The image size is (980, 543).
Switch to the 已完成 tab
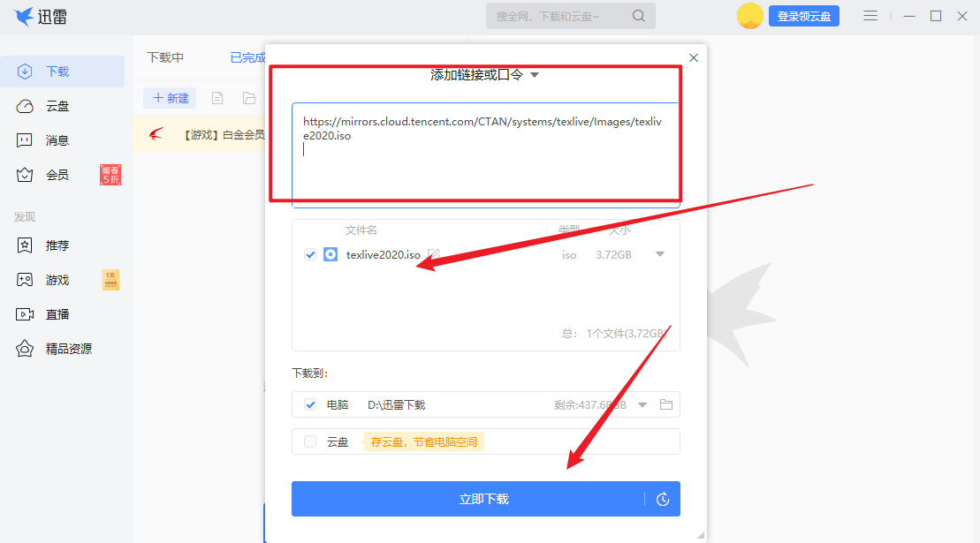(247, 57)
